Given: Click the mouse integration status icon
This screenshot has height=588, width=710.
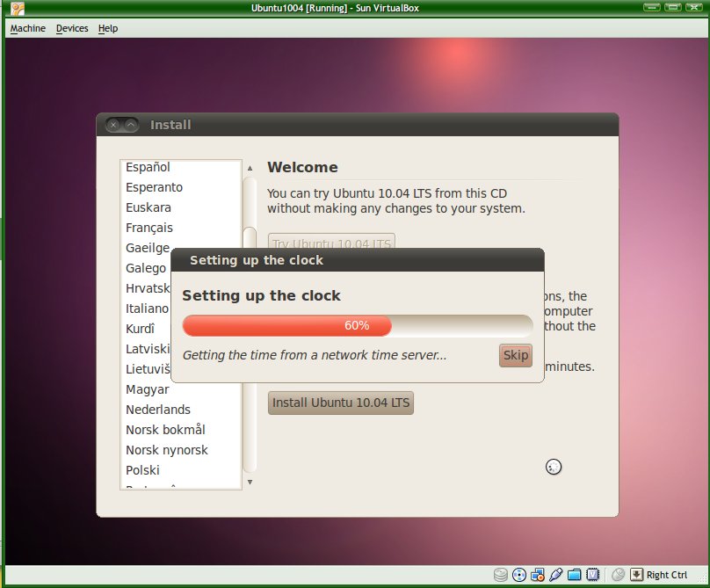Looking at the screenshot, I should click(618, 575).
